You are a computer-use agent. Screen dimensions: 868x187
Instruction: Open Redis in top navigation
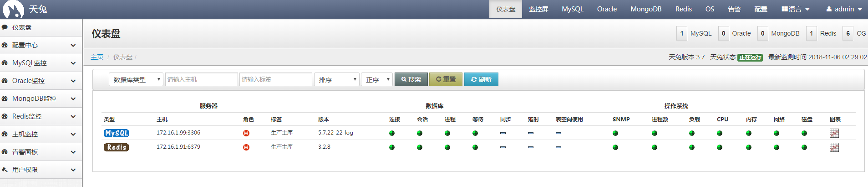[x=683, y=9]
